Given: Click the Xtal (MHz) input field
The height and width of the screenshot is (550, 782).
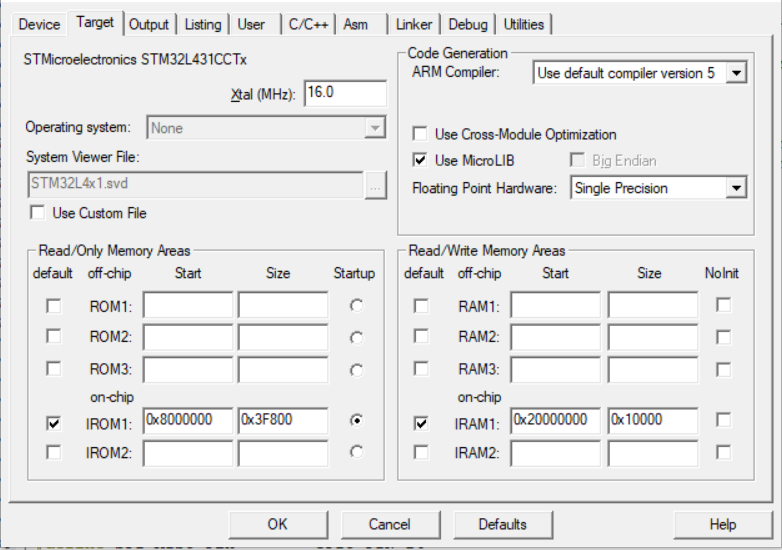Looking at the screenshot, I should coord(345,93).
